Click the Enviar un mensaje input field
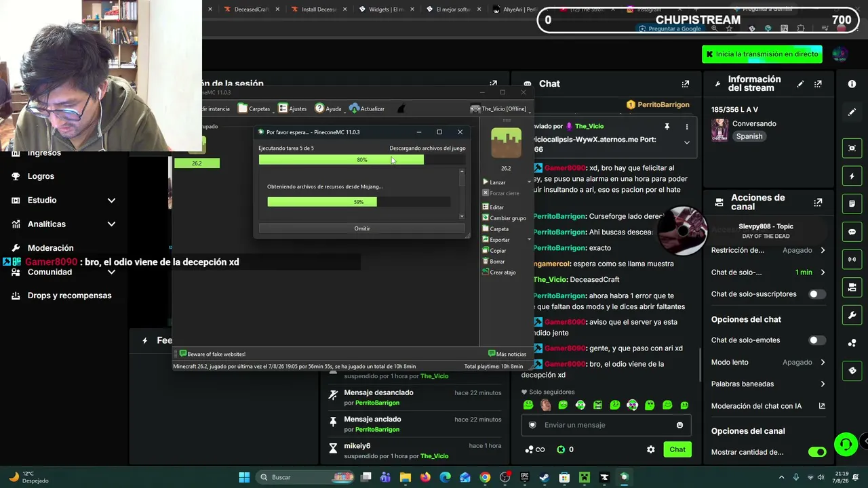868x488 pixels. click(606, 425)
